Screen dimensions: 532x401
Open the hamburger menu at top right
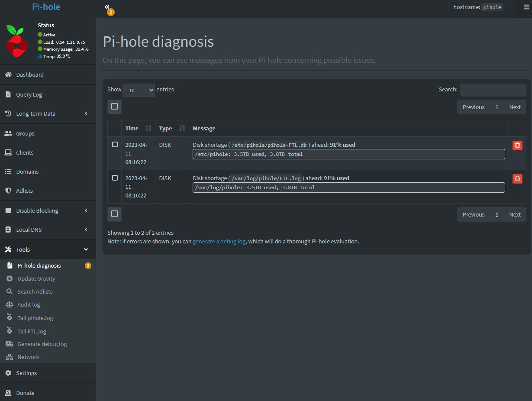point(526,7)
